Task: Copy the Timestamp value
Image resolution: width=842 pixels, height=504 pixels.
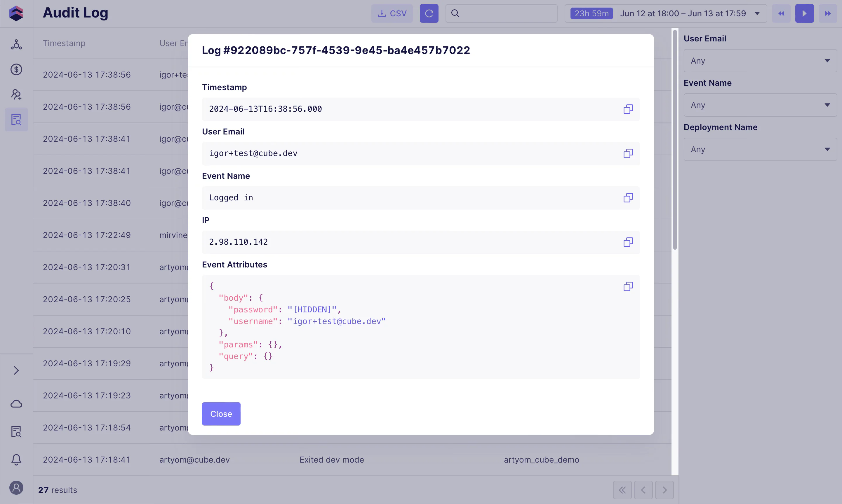Action: (x=628, y=109)
